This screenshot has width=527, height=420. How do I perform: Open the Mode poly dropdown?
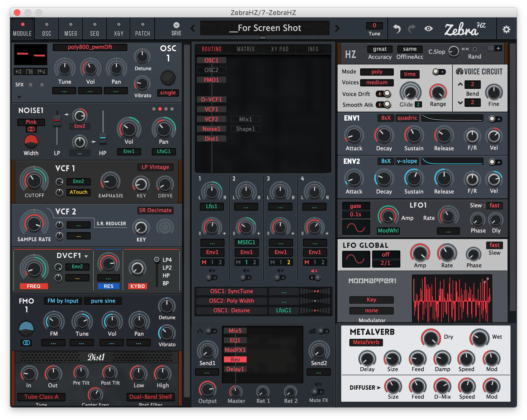click(x=377, y=72)
